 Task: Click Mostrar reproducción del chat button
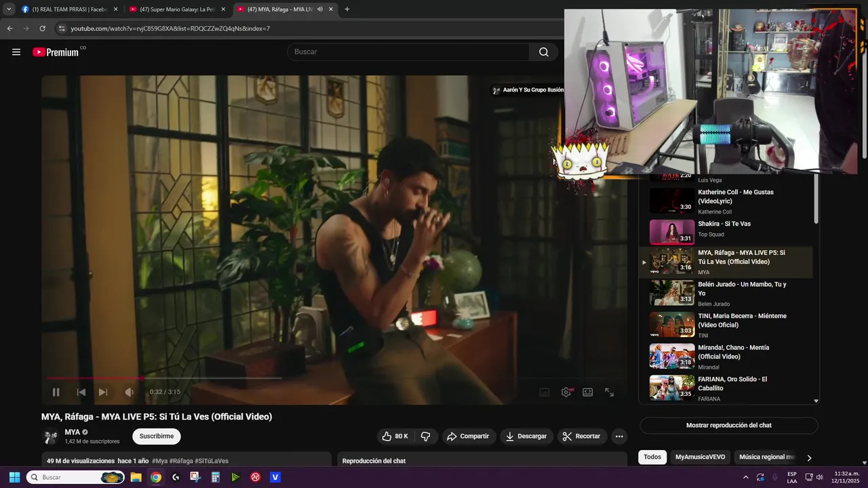click(x=729, y=426)
